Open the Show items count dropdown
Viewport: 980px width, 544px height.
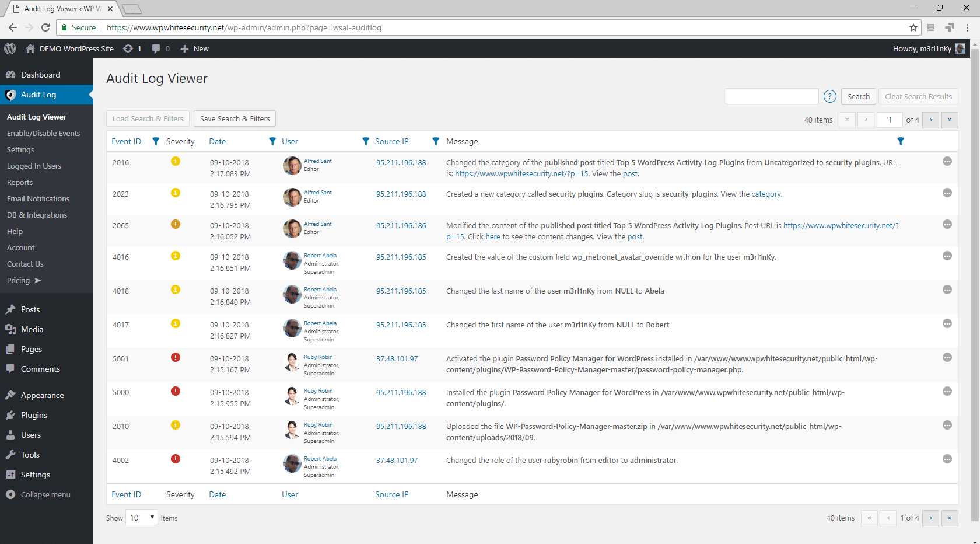click(x=141, y=518)
